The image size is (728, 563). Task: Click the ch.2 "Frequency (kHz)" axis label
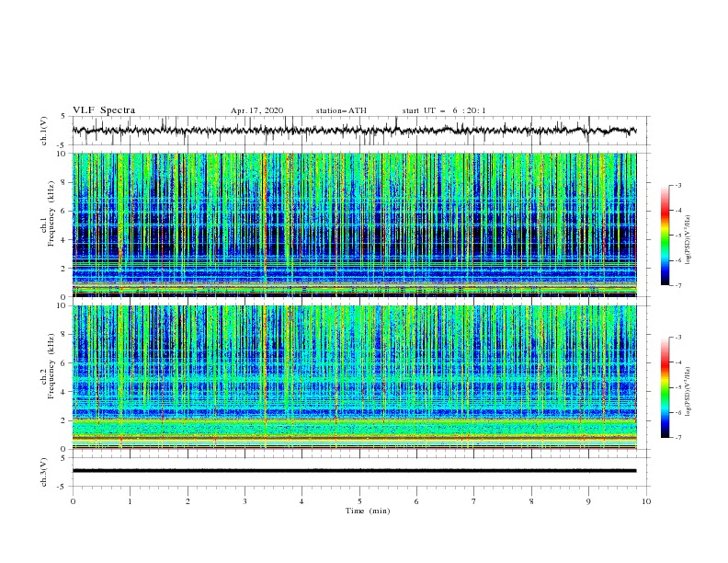pyautogui.click(x=51, y=366)
